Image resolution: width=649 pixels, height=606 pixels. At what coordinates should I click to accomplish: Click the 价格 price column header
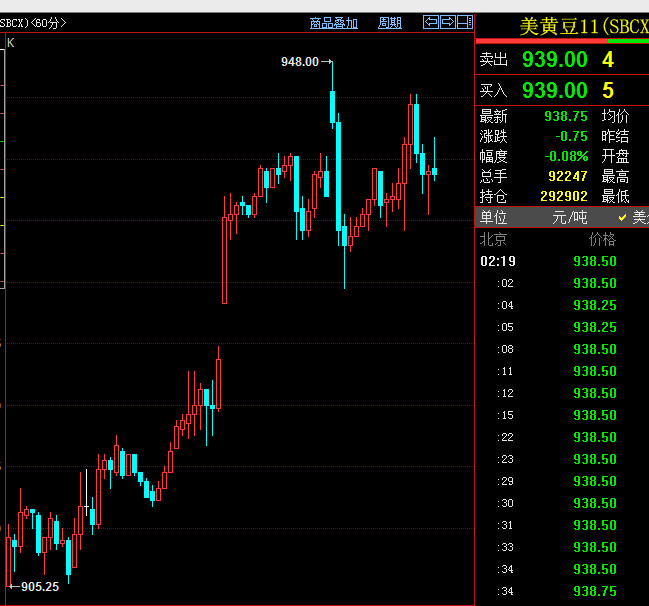[x=602, y=239]
